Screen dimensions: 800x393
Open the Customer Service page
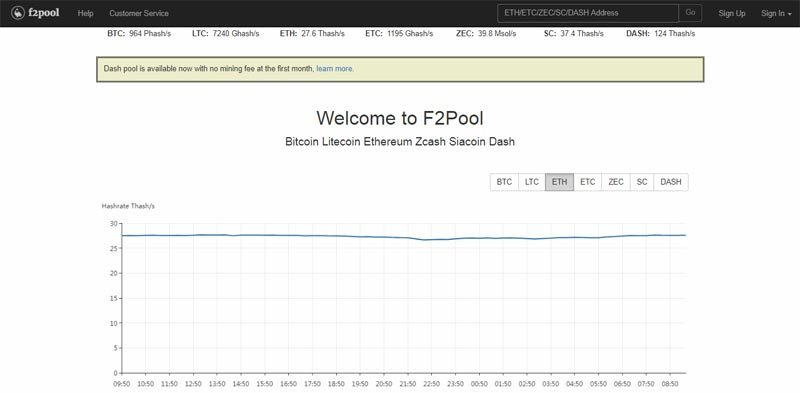139,13
